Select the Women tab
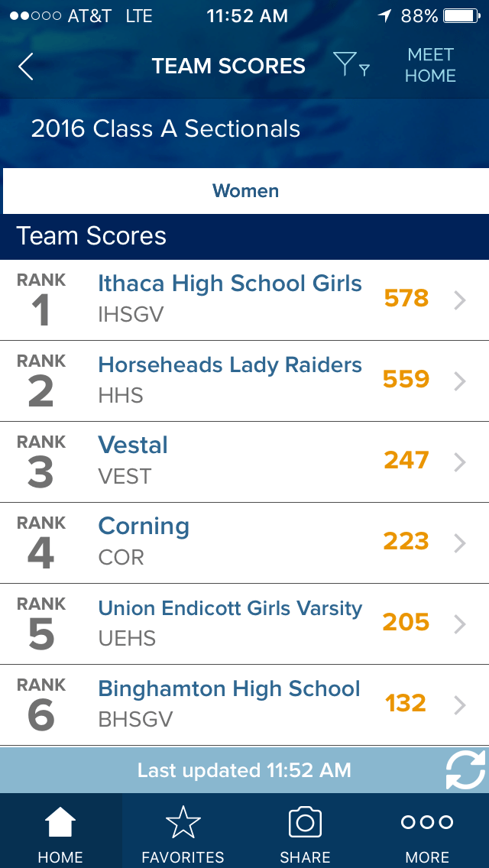Image resolution: width=489 pixels, height=868 pixels. [x=245, y=191]
